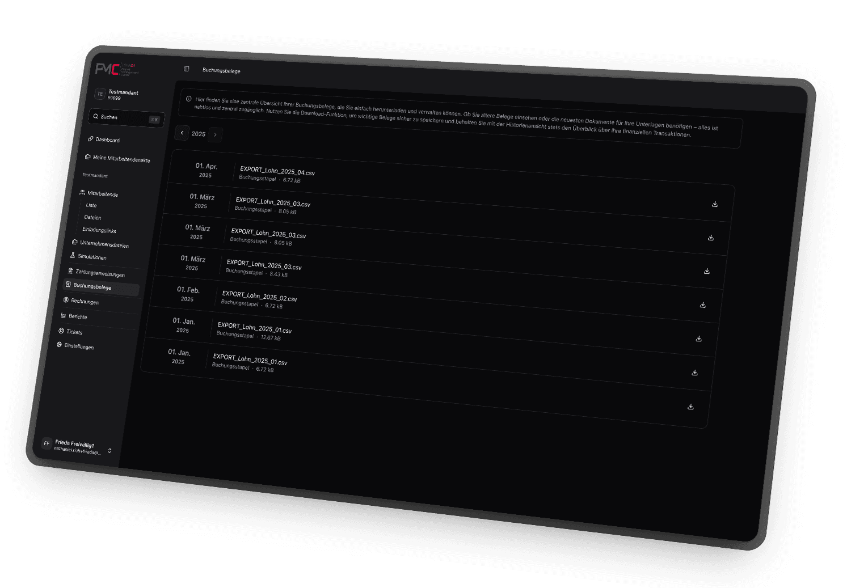This screenshot has width=868, height=588.
Task: Open Zahlungsanweisungen in the sidebar
Action: (100, 273)
